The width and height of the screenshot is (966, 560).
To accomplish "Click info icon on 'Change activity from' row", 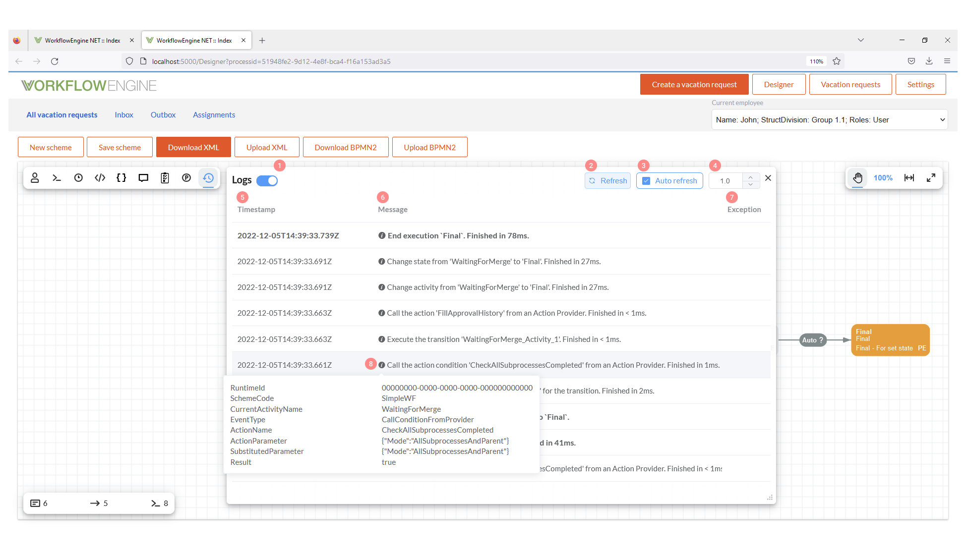I will (x=382, y=287).
